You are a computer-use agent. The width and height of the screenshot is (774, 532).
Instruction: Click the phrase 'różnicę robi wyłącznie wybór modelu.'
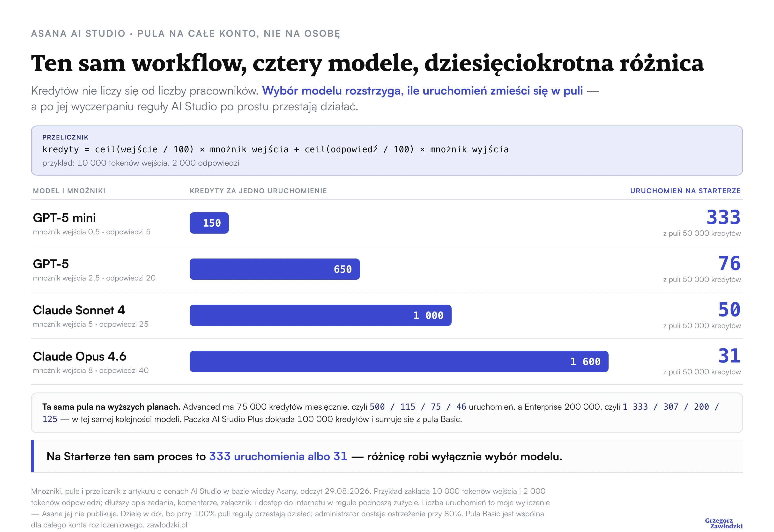[465, 456]
